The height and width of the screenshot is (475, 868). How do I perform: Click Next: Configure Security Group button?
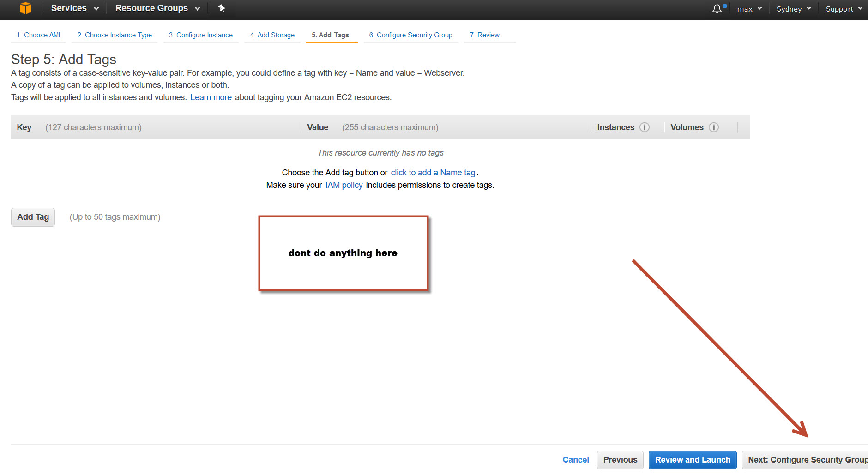806,460
